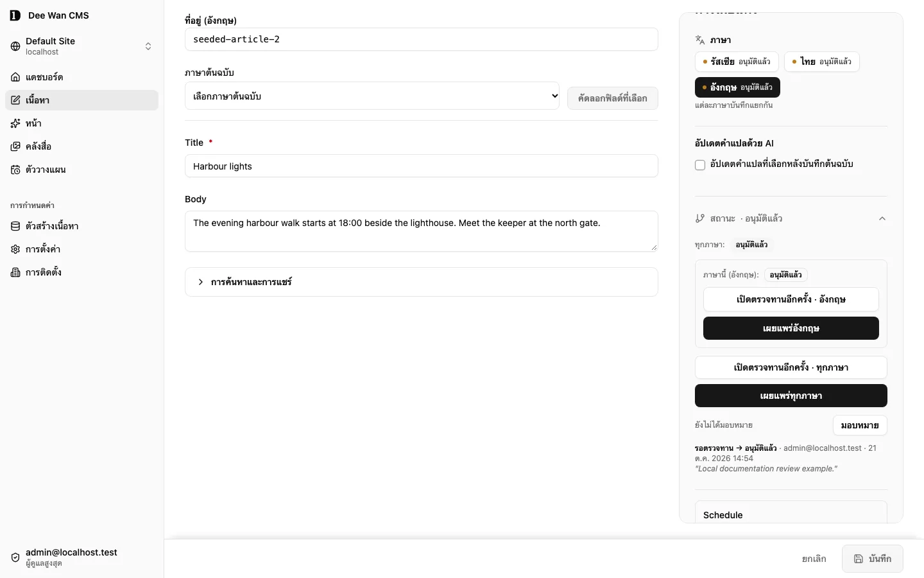Click the settings gear icon
This screenshot has width=924, height=578.
(x=15, y=249)
